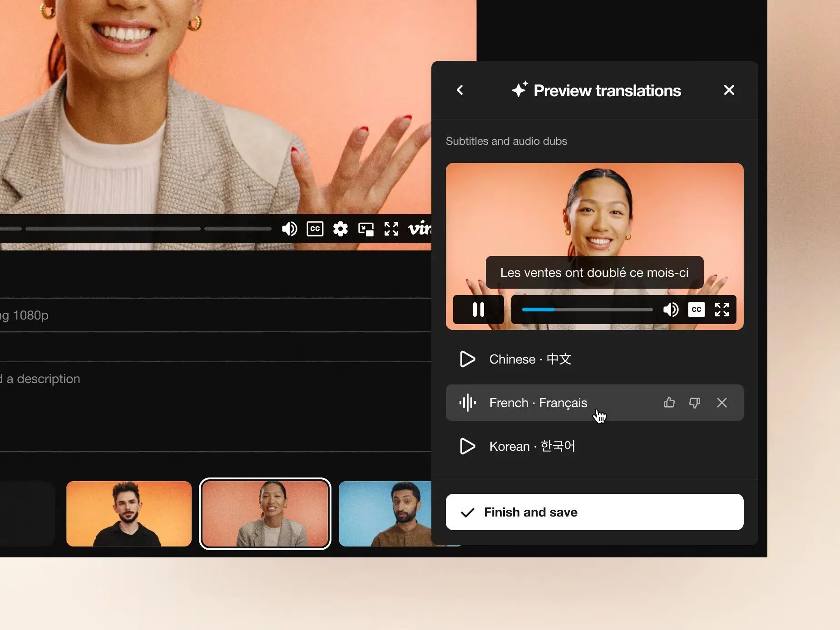Viewport: 840px width, 630px height.
Task: Toggle CC on the main video player
Action: coord(315,229)
